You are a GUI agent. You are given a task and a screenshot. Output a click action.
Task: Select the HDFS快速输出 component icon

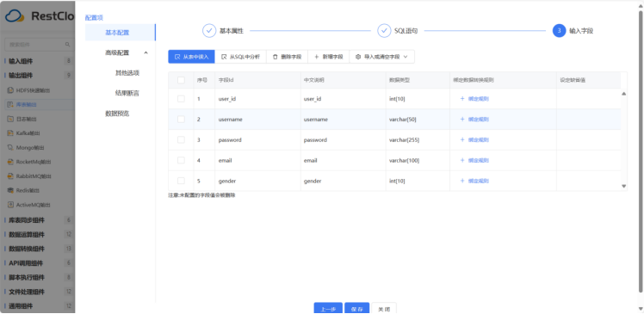point(11,89)
